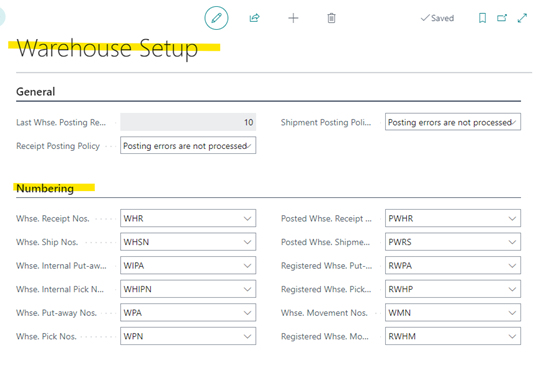The height and width of the screenshot is (371, 557).
Task: Click the Registered Whse. Pick RWHP field
Action: click(453, 289)
